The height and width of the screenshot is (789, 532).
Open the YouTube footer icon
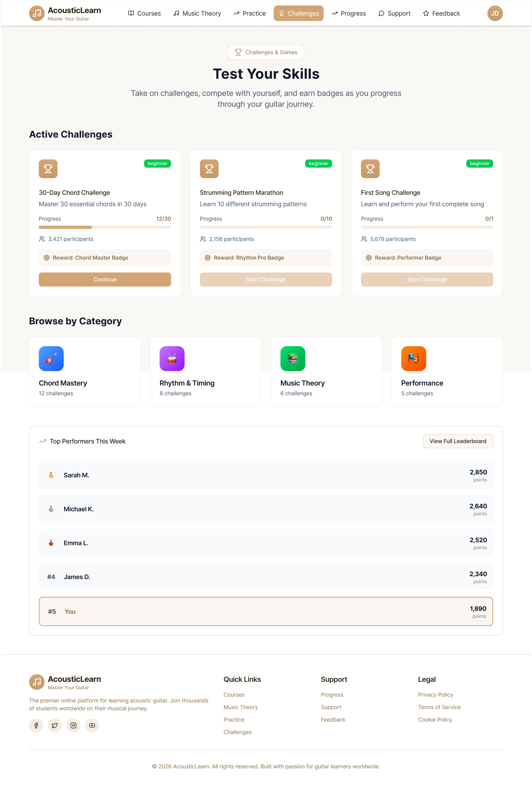[x=92, y=725]
